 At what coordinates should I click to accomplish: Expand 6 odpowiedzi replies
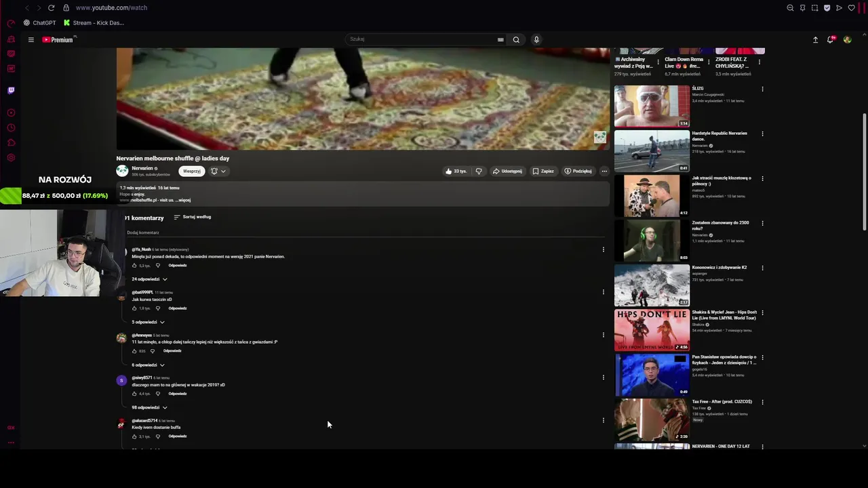(x=148, y=365)
